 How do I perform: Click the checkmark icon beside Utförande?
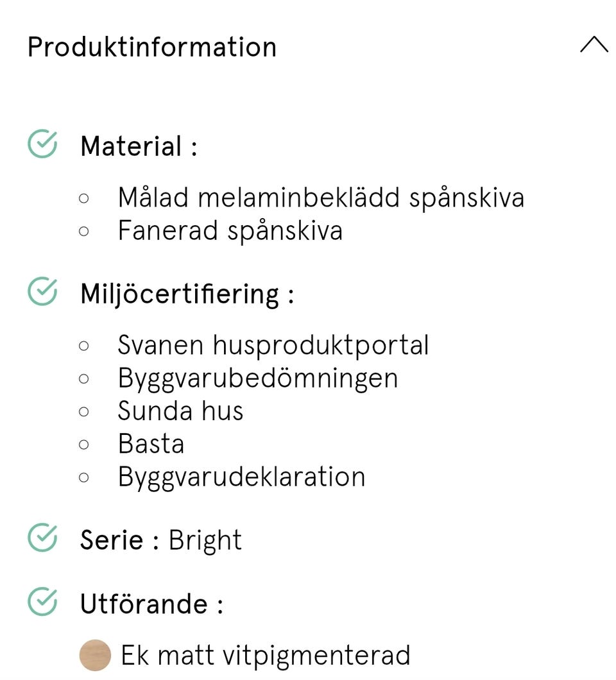[42, 602]
